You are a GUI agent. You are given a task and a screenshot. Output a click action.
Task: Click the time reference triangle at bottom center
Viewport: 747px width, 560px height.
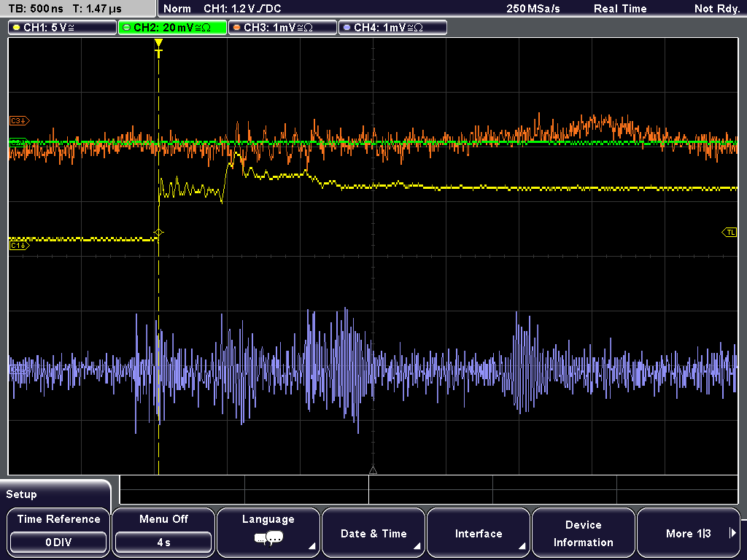[373, 470]
